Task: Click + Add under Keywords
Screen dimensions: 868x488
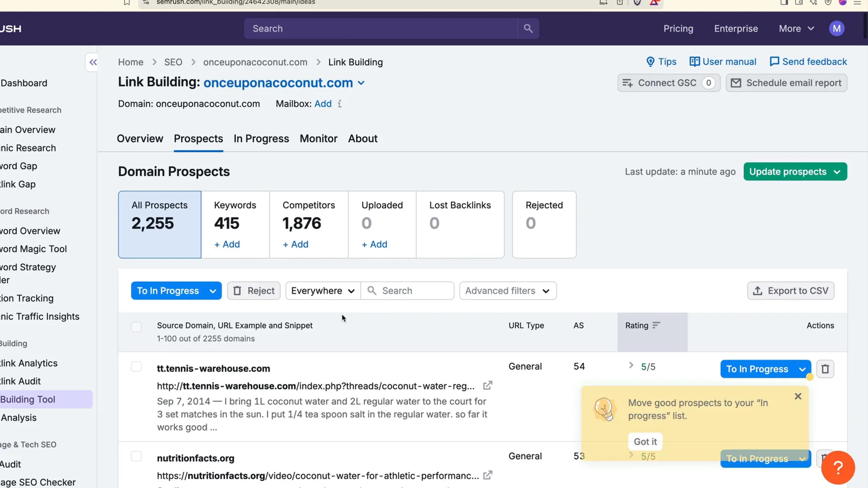Action: point(227,245)
